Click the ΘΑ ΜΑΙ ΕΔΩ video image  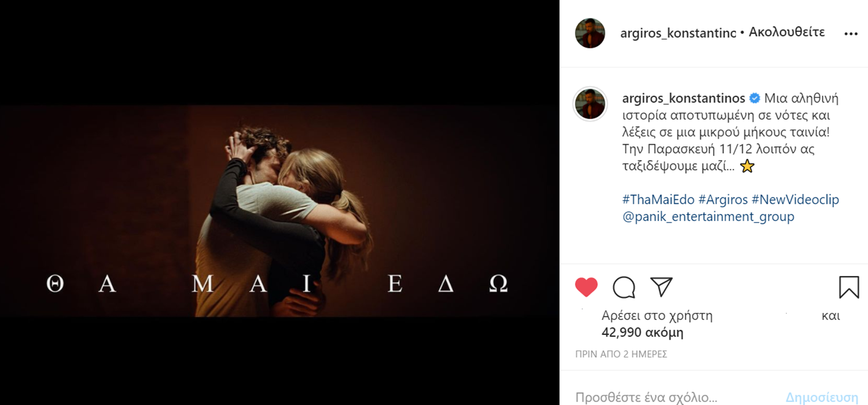tap(279, 211)
